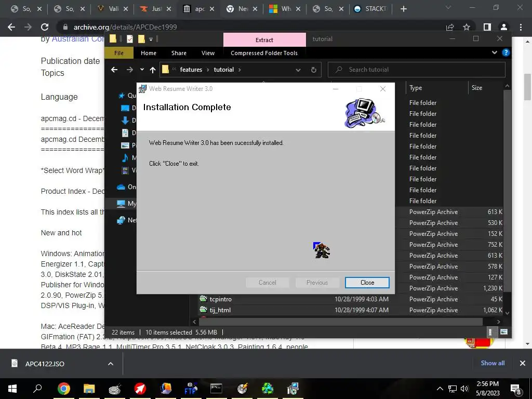532x399 pixels.
Task: Select Music note icon in navigation pane
Action: click(x=125, y=158)
